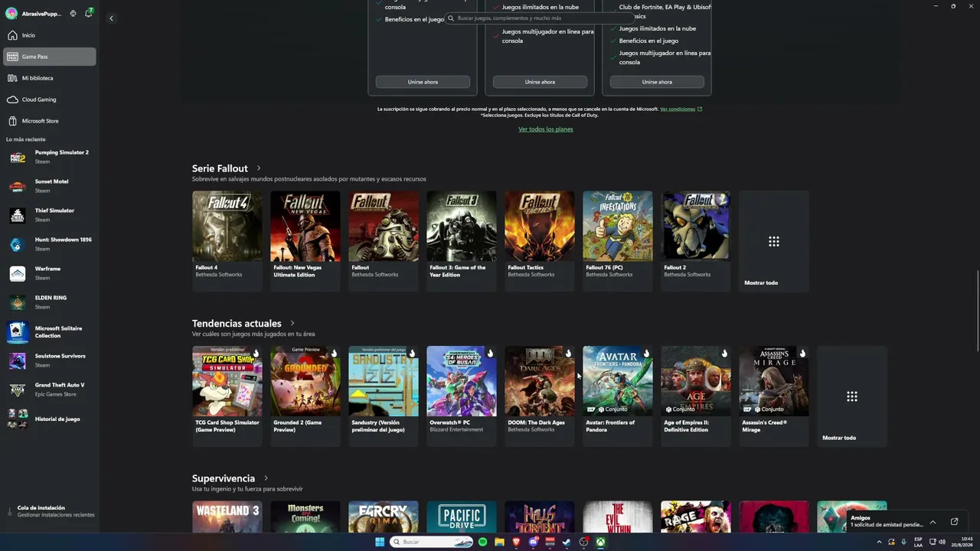Open Soulstone Survivors from recents
Image resolution: width=980 pixels, height=551 pixels.
[x=50, y=360]
